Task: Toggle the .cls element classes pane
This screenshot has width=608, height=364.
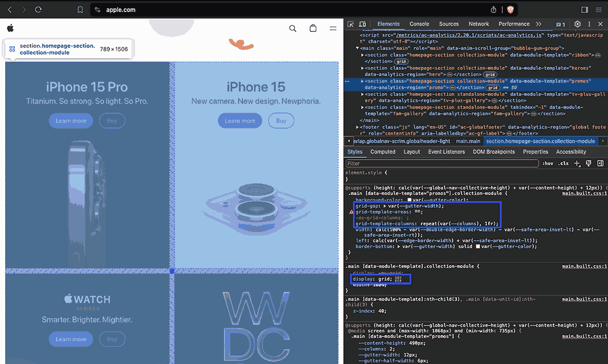Action: [563, 163]
